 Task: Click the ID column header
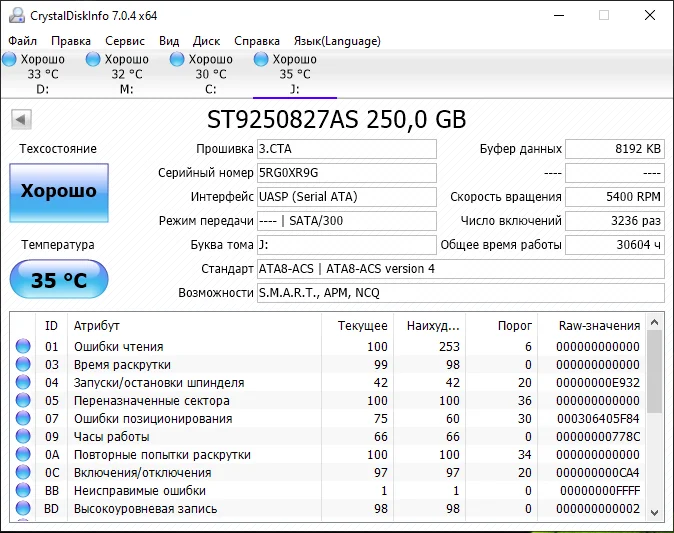51,326
